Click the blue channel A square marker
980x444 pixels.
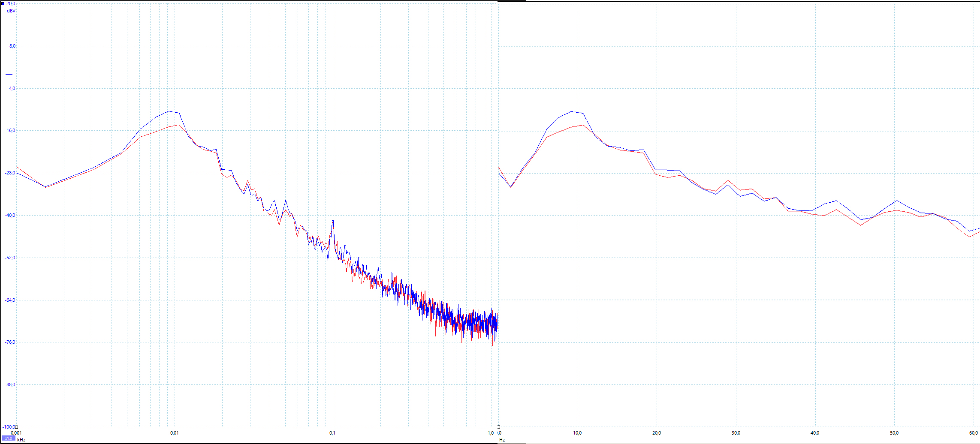point(3,3)
